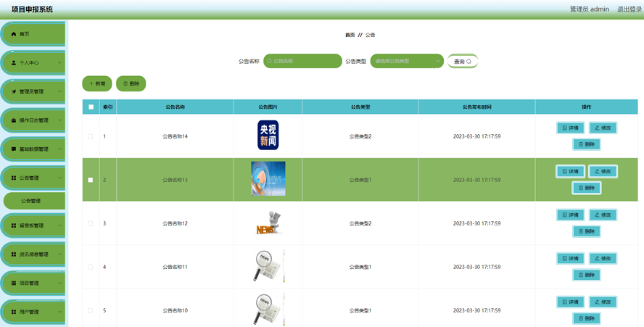Click 修改 for 公告名称10
The width and height of the screenshot is (644, 327).
click(x=603, y=302)
